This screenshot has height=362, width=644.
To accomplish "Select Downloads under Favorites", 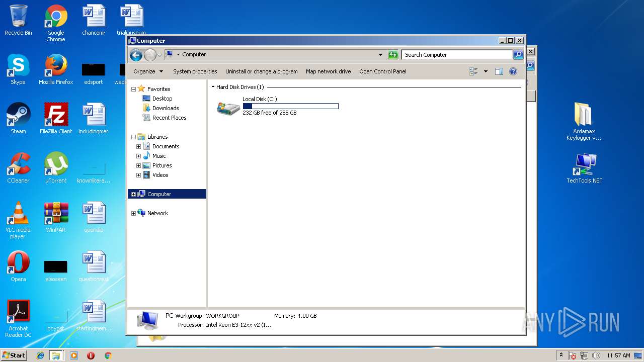I will [x=166, y=108].
